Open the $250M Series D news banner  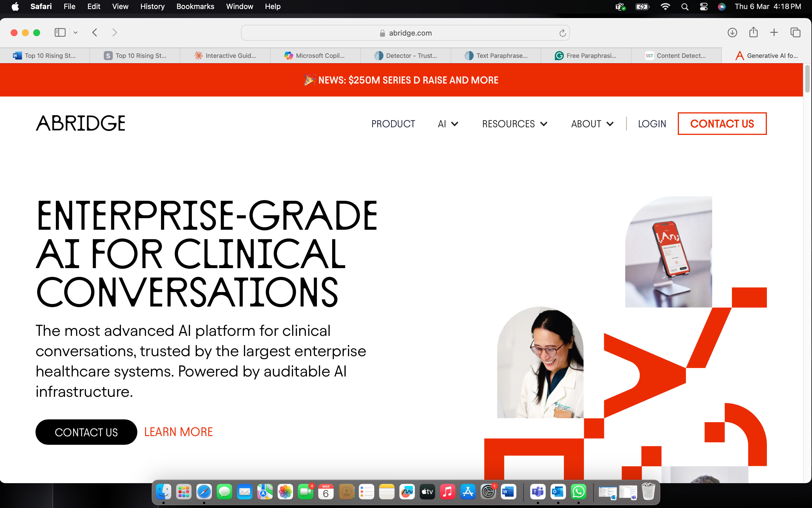coord(401,80)
